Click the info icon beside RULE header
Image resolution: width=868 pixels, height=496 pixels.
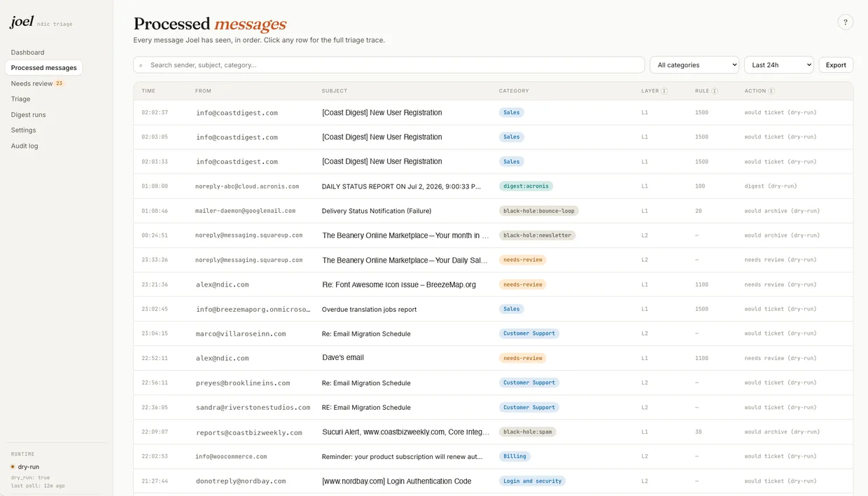715,91
